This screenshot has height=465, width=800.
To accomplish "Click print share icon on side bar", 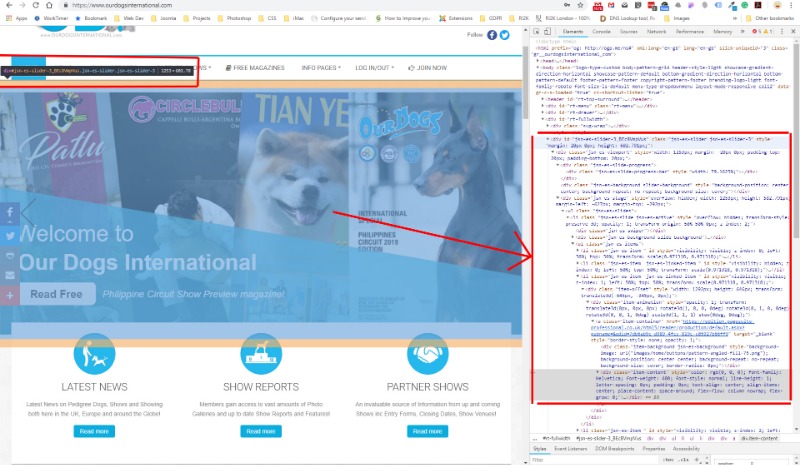I will [x=10, y=256].
